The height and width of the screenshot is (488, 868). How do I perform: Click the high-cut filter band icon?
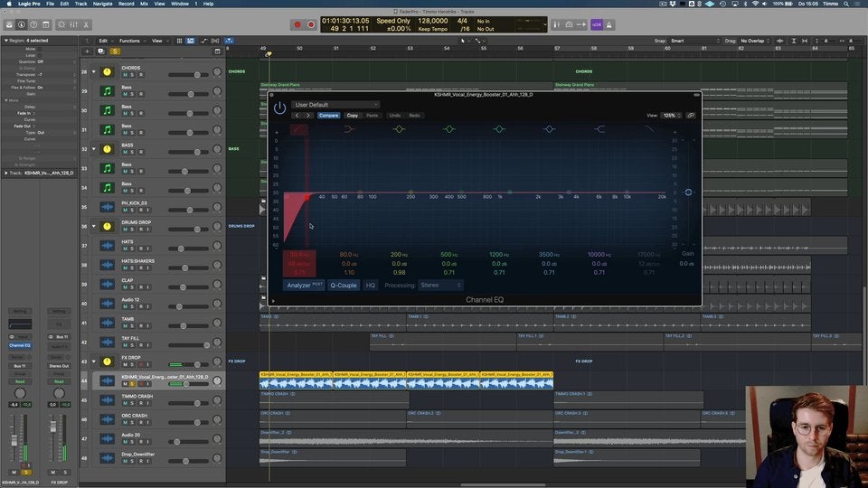pyautogui.click(x=650, y=129)
